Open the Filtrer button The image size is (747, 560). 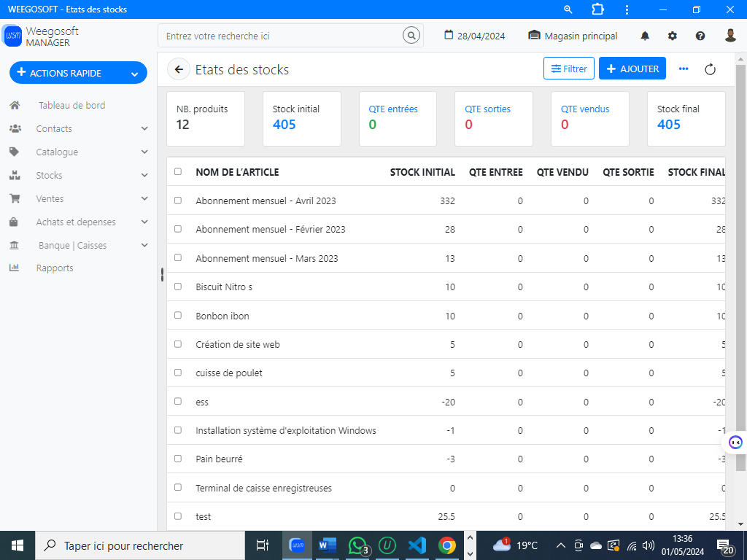pos(568,68)
